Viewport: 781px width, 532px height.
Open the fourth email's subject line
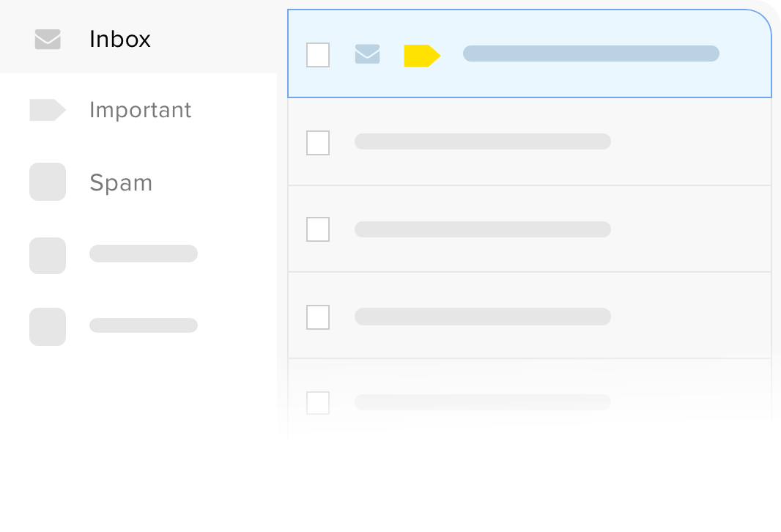[x=482, y=317]
